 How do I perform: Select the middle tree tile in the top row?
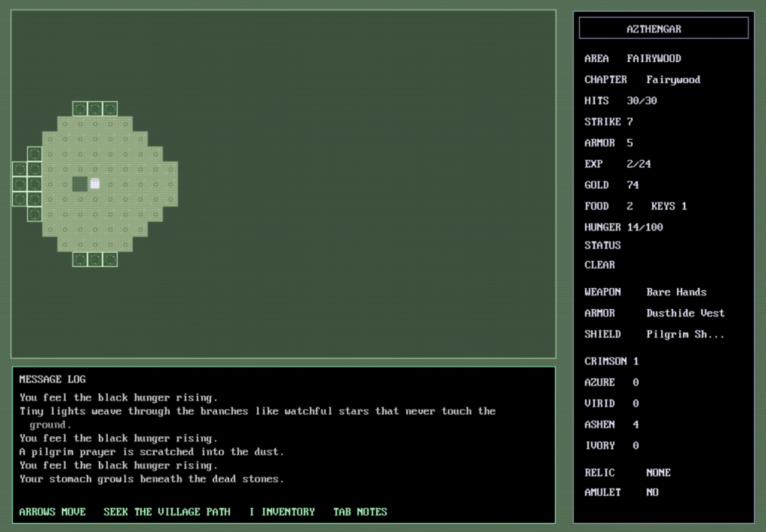point(95,109)
